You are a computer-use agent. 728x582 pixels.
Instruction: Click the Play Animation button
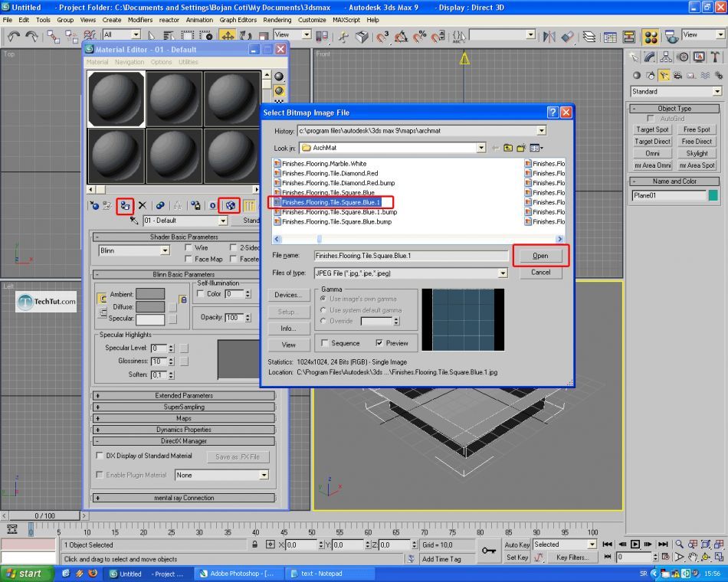click(x=635, y=544)
